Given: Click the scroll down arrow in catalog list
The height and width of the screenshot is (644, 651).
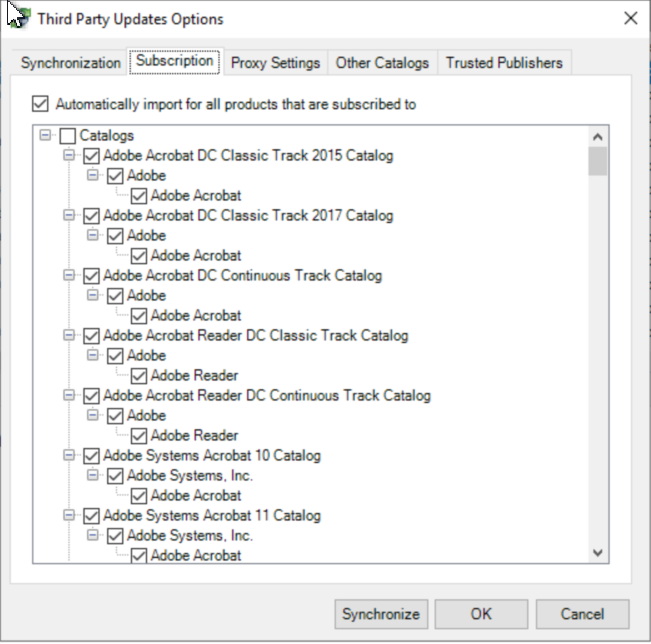Looking at the screenshot, I should point(598,553).
